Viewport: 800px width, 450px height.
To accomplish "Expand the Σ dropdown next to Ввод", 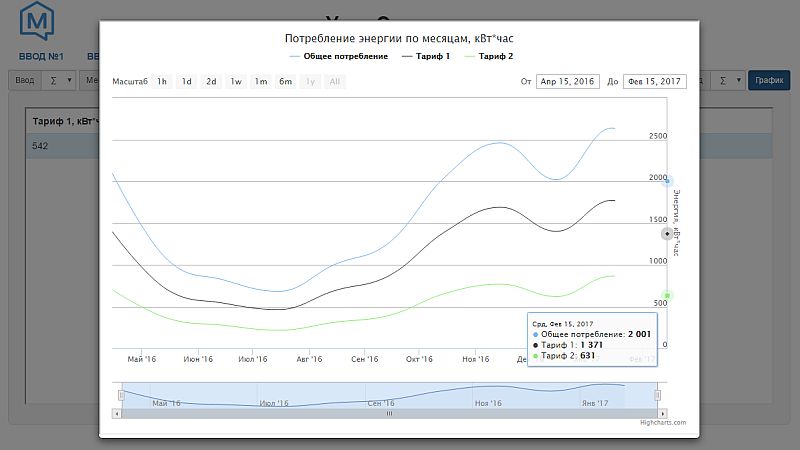I will pos(62,80).
